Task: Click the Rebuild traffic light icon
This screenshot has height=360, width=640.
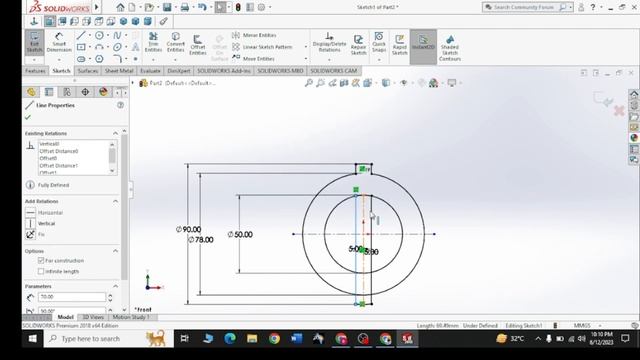Action: click(238, 7)
